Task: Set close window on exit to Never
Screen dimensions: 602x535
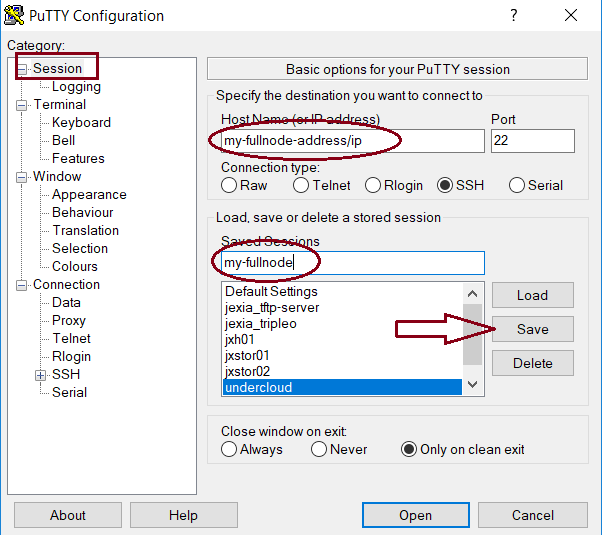Action: [319, 449]
